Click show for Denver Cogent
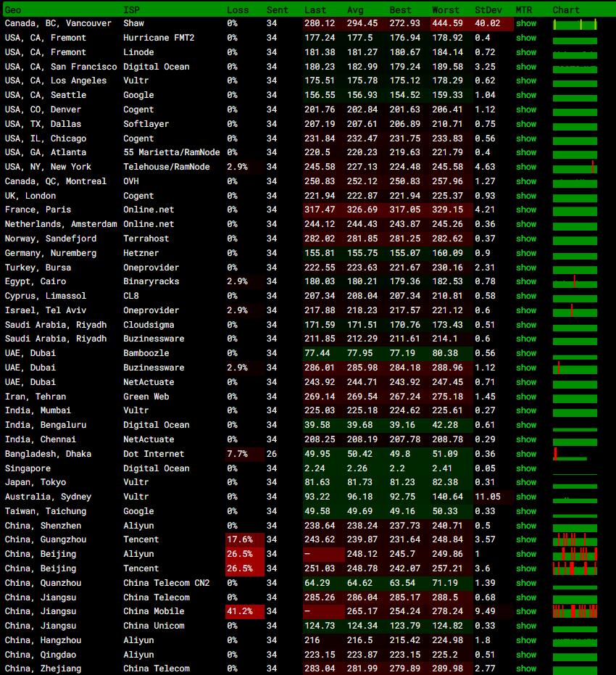Viewport: 616px width, 675px height. [x=526, y=109]
